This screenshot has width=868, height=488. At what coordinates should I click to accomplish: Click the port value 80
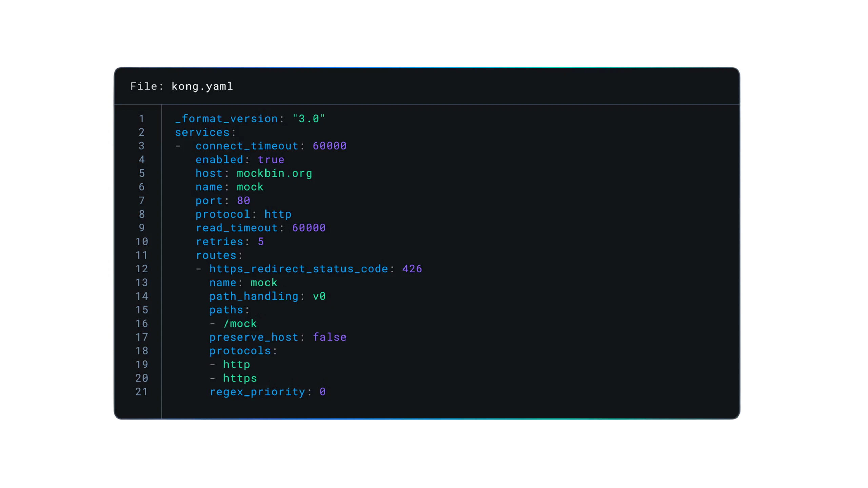click(243, 201)
